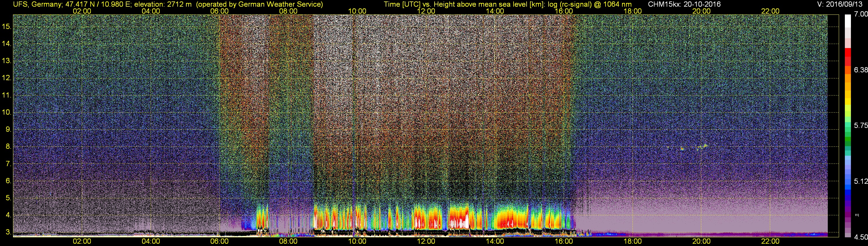The width and height of the screenshot is (868, 246).
Task: Click the 4.50 color scale value
Action: point(861,237)
